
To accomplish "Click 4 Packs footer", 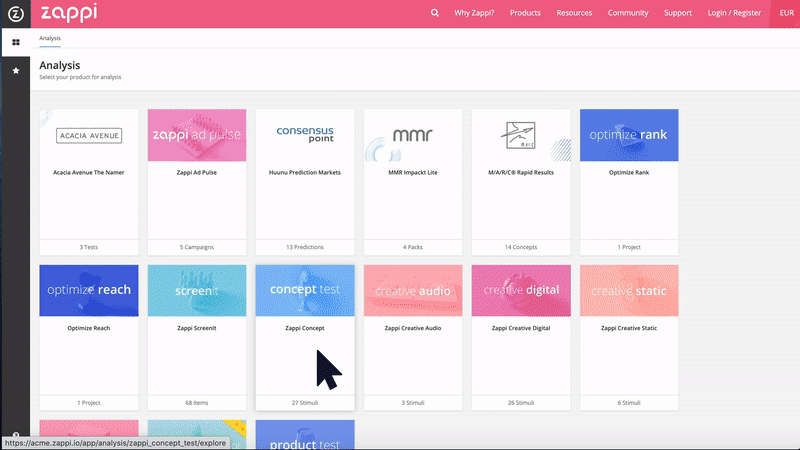I will pyautogui.click(x=413, y=247).
